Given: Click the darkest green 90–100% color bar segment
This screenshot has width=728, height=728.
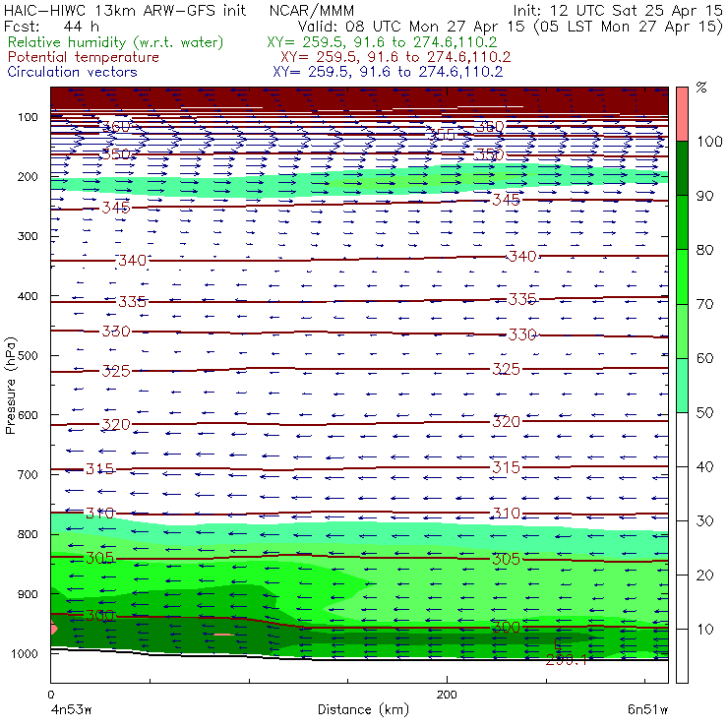Looking at the screenshot, I should point(682,168).
